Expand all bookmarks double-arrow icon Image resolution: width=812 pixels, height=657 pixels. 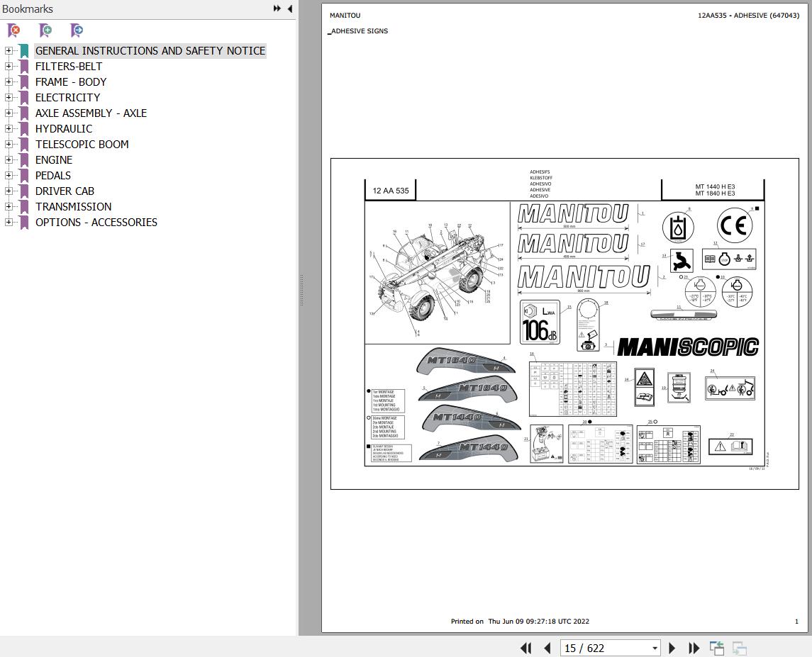(x=277, y=9)
